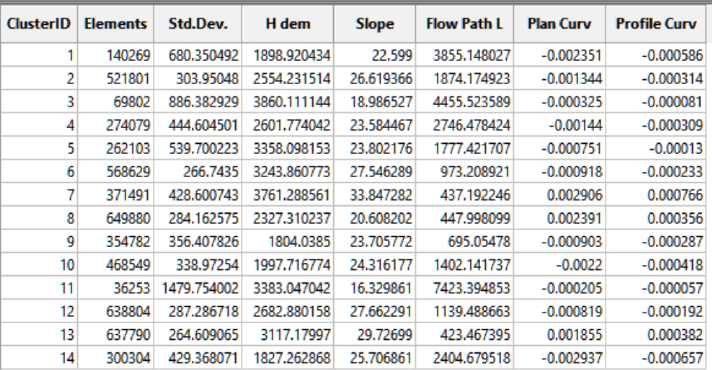
Task: Select Elements cell 649880
Action: coord(116,218)
